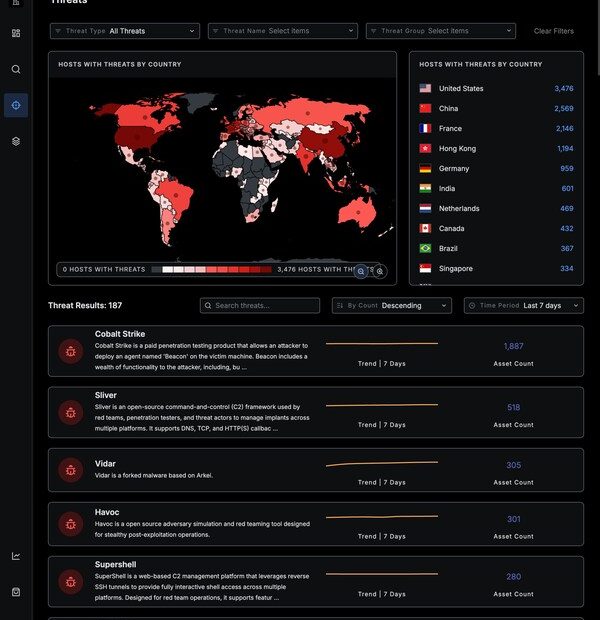Screen dimensions: 600x620
Task: Click the Sliver 7-day trend line
Action: click(x=382, y=405)
